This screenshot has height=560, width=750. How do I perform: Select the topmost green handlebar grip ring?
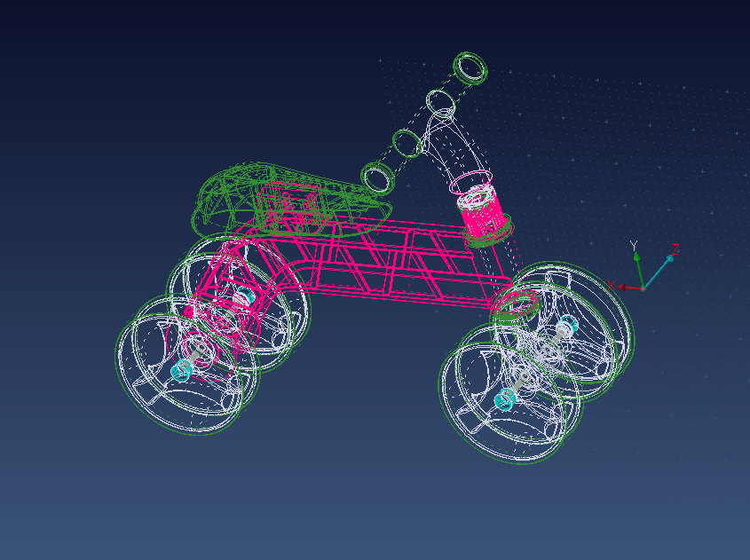pyautogui.click(x=470, y=68)
